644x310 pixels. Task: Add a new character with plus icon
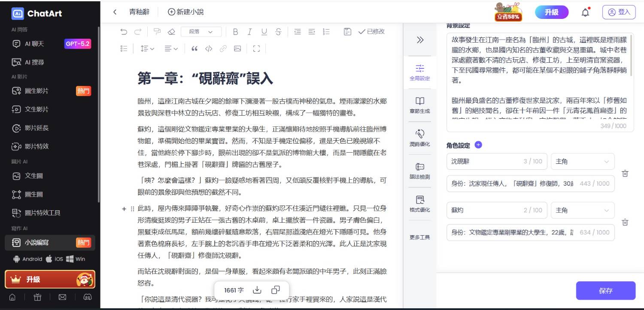click(x=478, y=145)
